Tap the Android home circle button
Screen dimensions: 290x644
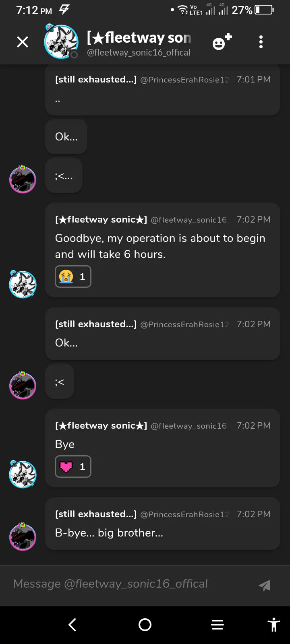(145, 625)
